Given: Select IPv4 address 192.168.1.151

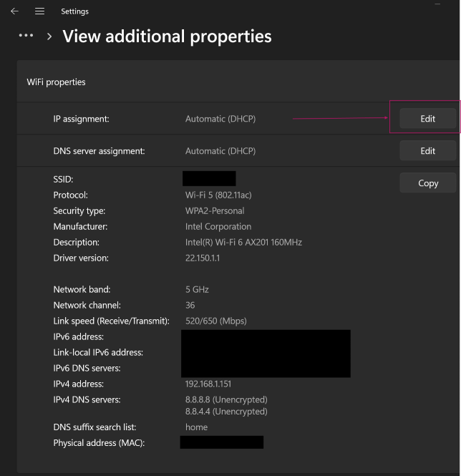Looking at the screenshot, I should point(208,384).
